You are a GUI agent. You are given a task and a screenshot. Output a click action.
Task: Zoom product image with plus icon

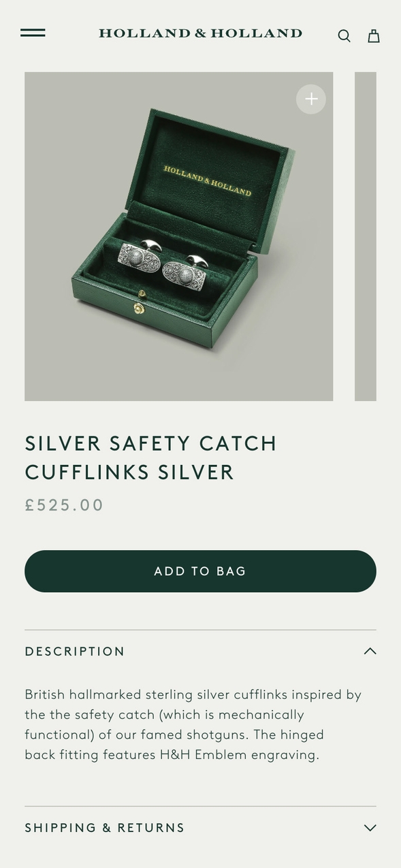click(311, 99)
